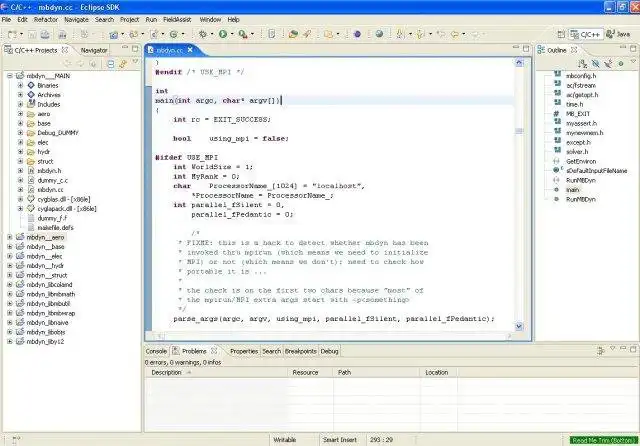The height and width of the screenshot is (446, 640).
Task: Toggle Sort alphabetically in Outline view
Action: tap(582, 64)
